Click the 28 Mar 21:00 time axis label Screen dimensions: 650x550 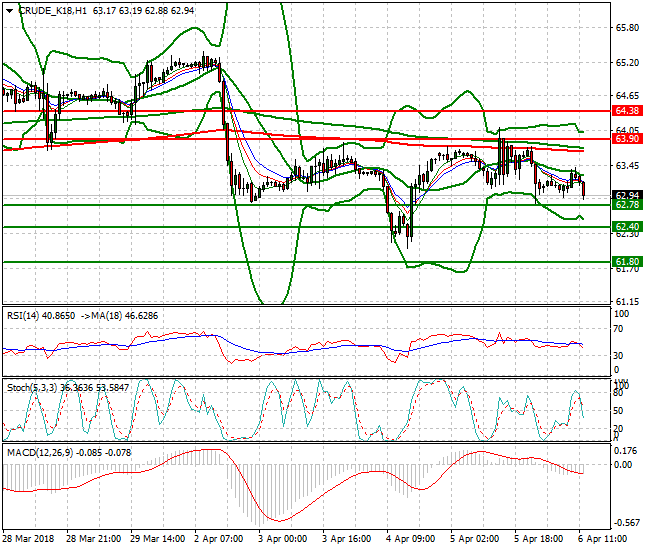coord(94,539)
